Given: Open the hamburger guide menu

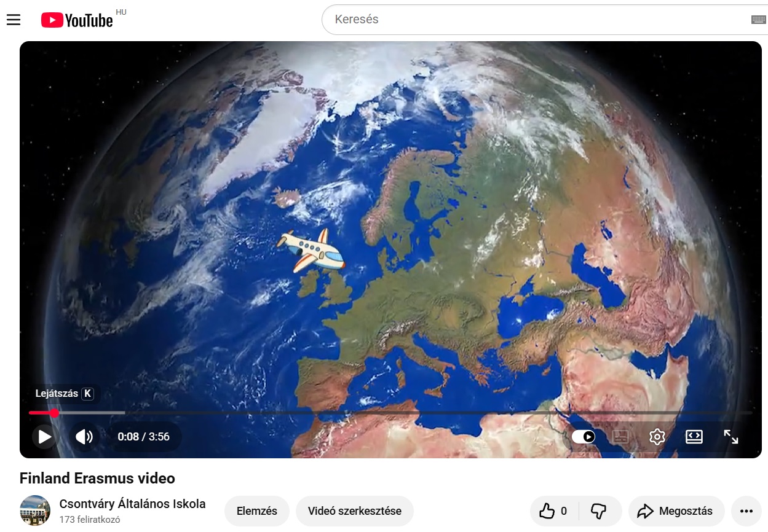Looking at the screenshot, I should (x=14, y=20).
